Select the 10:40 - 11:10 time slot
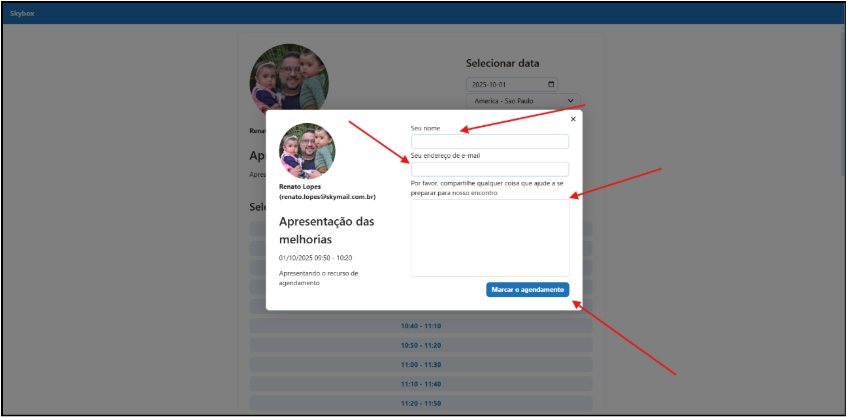Image resolution: width=846 pixels, height=417 pixels. (420, 326)
